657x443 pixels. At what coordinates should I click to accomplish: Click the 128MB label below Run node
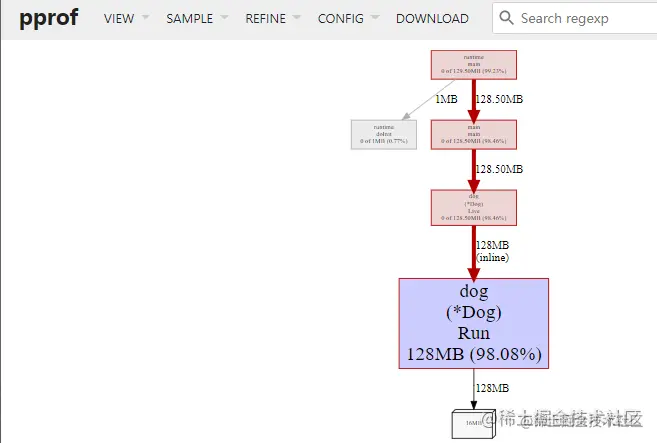(x=492, y=389)
